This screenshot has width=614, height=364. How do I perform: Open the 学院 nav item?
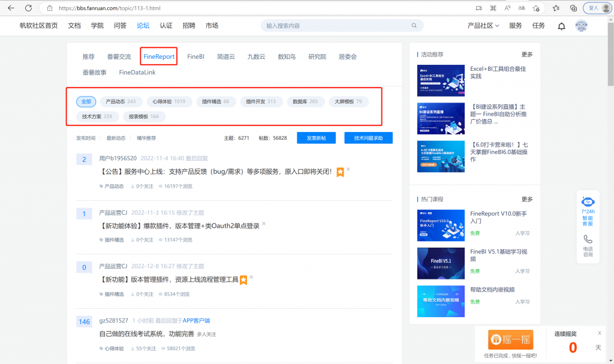coord(97,25)
